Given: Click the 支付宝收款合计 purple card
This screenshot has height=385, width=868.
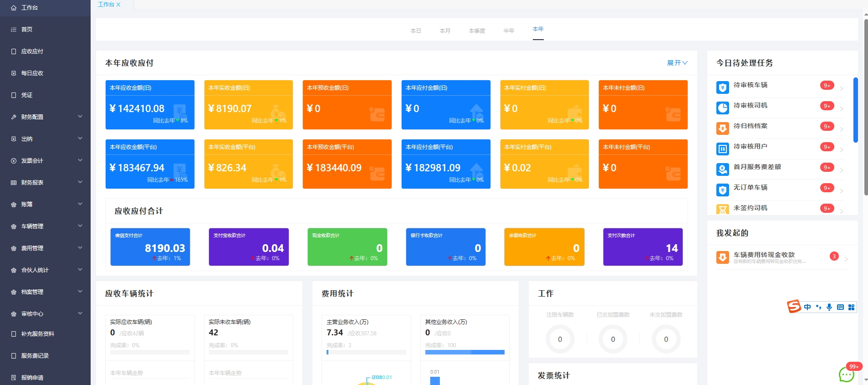Looking at the screenshot, I should 249,247.
